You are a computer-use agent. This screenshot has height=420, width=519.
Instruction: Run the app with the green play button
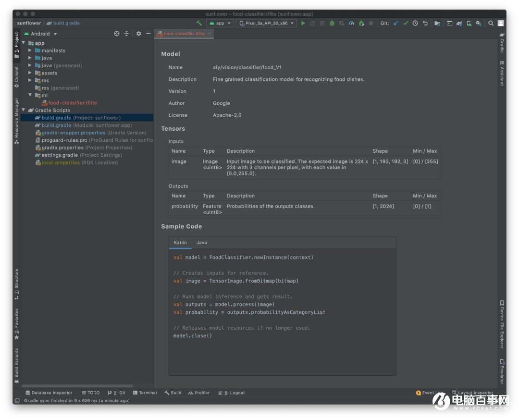303,23
